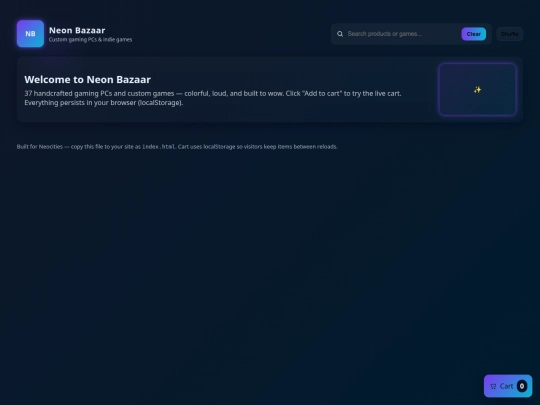Click the Welcome to Neon Bazaar heading

[x=87, y=80]
